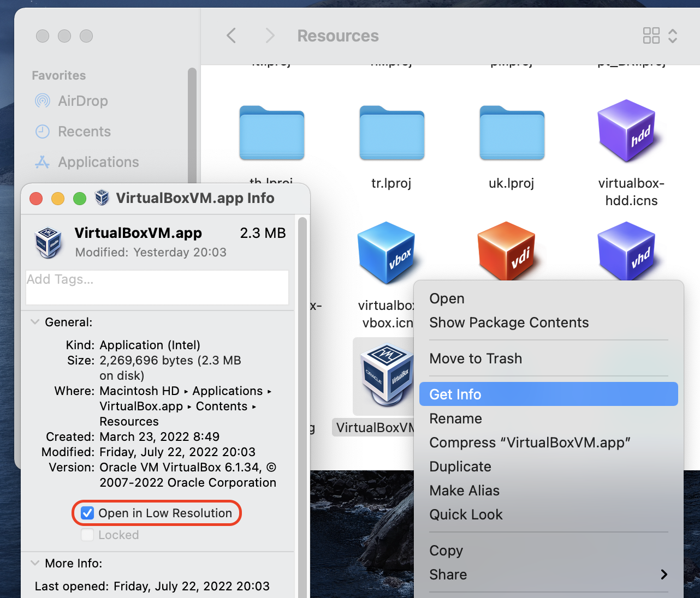This screenshot has height=598, width=700.
Task: Select the Applications icon in sidebar
Action: tap(42, 162)
